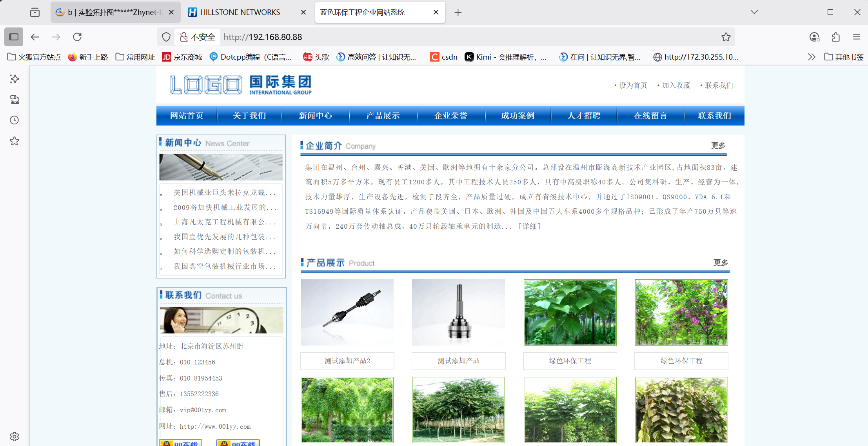The width and height of the screenshot is (868, 446).
Task: Open the 头歌 bookmark
Action: tap(316, 57)
